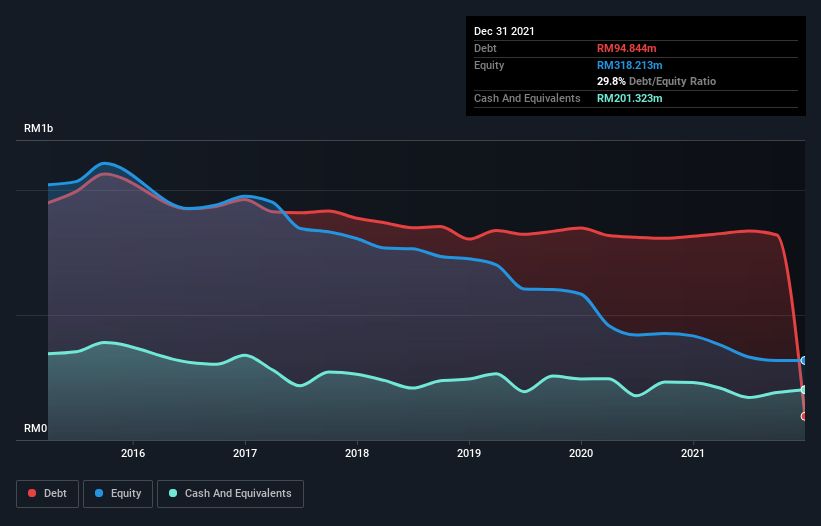Click the RM94.844m debt value
Screen dimensions: 821x526
point(627,48)
